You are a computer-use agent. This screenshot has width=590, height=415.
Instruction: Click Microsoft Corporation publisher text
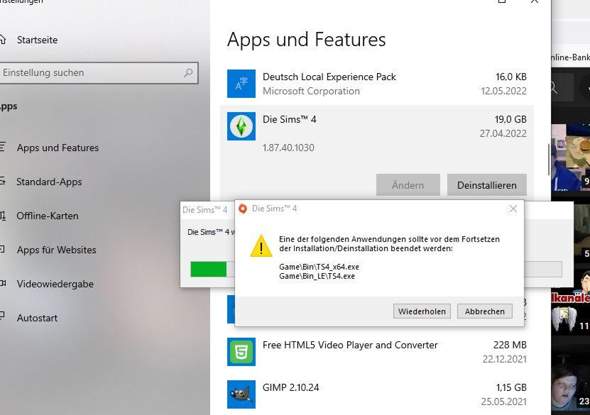tap(311, 91)
